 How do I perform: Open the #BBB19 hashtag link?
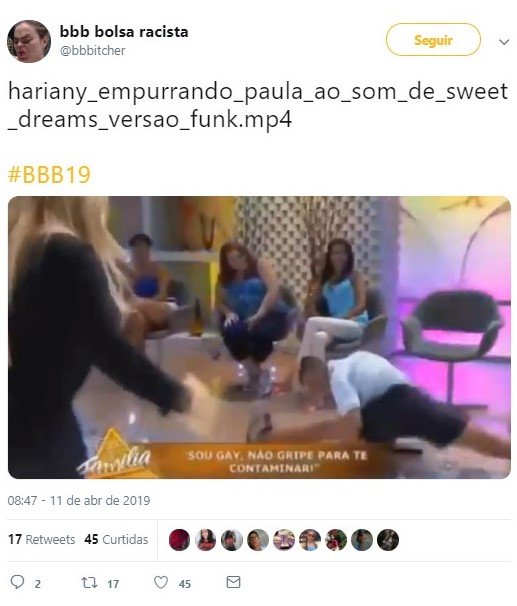coord(49,175)
